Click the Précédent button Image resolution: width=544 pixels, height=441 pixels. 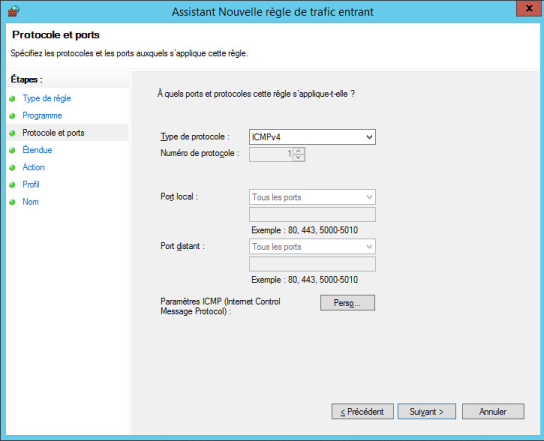click(x=362, y=412)
